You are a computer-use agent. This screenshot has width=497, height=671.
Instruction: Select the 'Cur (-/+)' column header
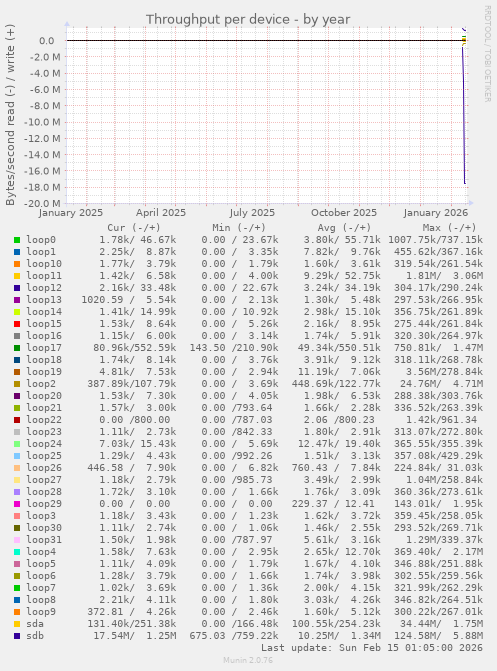[134, 228]
